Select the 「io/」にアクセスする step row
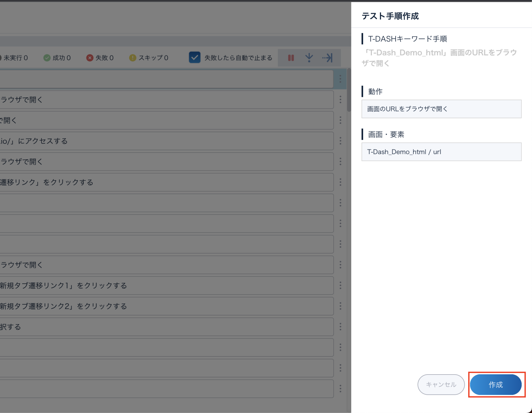Screen dimensions: 532x413 166,141
